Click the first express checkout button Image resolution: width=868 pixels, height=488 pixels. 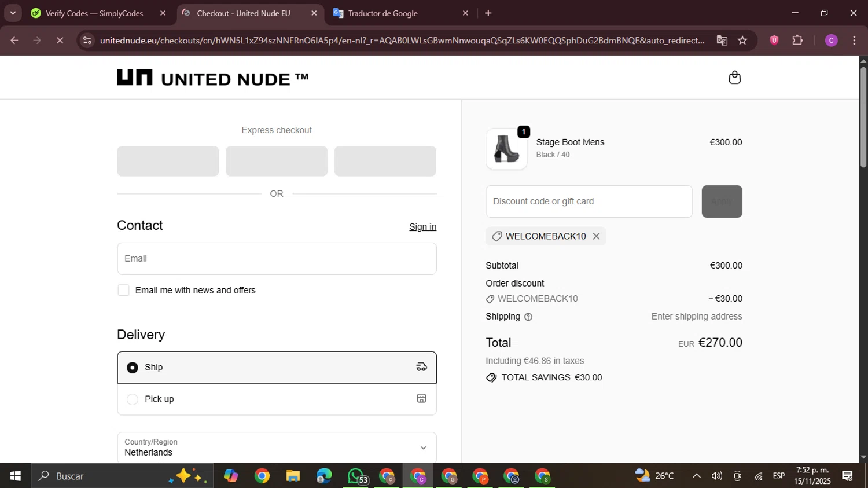coord(168,161)
